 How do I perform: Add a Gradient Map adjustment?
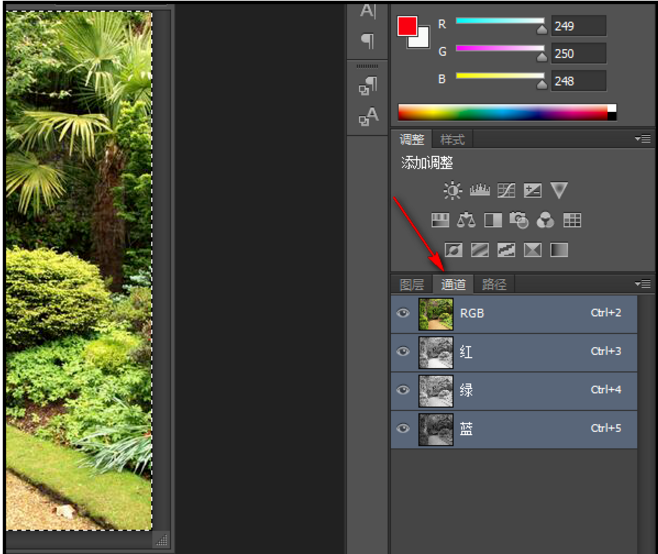click(559, 250)
